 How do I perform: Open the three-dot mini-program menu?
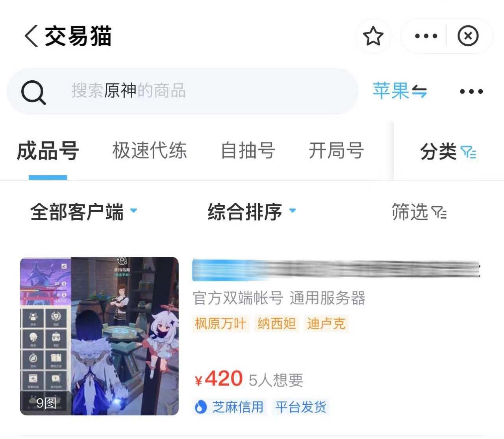coord(426,36)
